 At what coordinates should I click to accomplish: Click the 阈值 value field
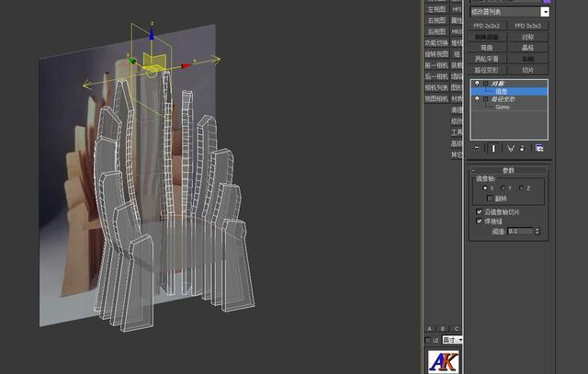point(521,232)
